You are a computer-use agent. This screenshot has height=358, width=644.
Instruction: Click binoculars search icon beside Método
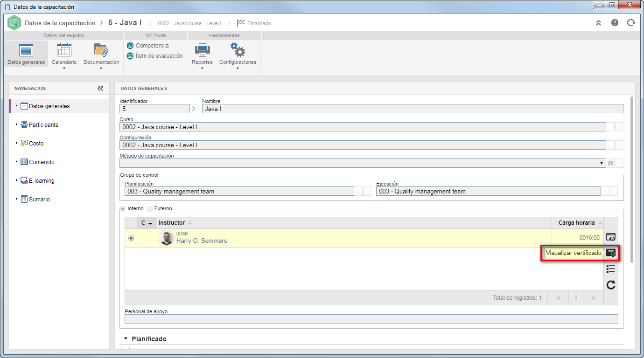tap(610, 163)
